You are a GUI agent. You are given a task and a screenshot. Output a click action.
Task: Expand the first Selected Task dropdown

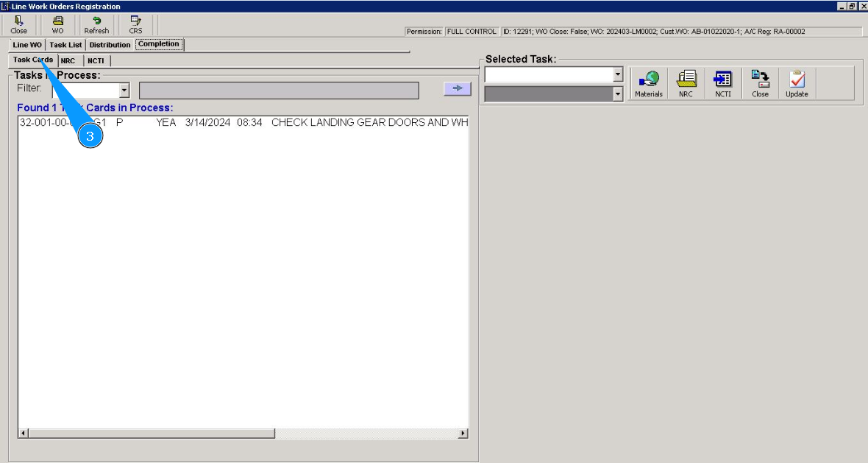coord(618,74)
